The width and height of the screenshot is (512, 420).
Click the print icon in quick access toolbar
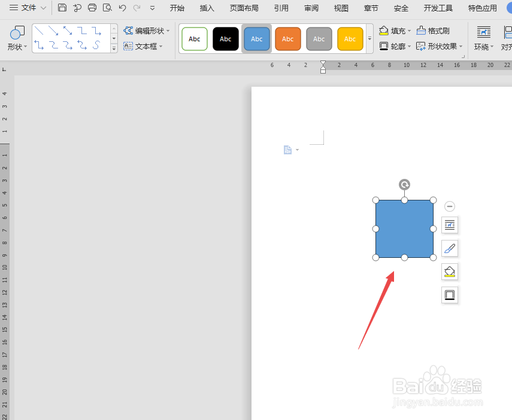click(x=92, y=8)
